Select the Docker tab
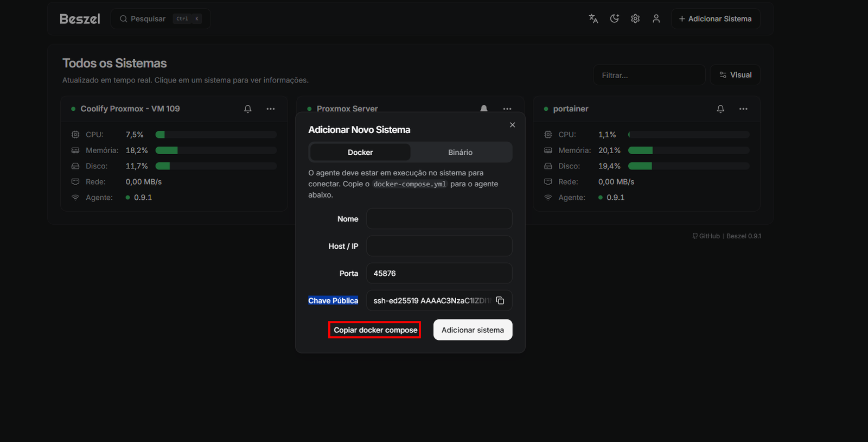Image resolution: width=868 pixels, height=442 pixels. pyautogui.click(x=360, y=153)
